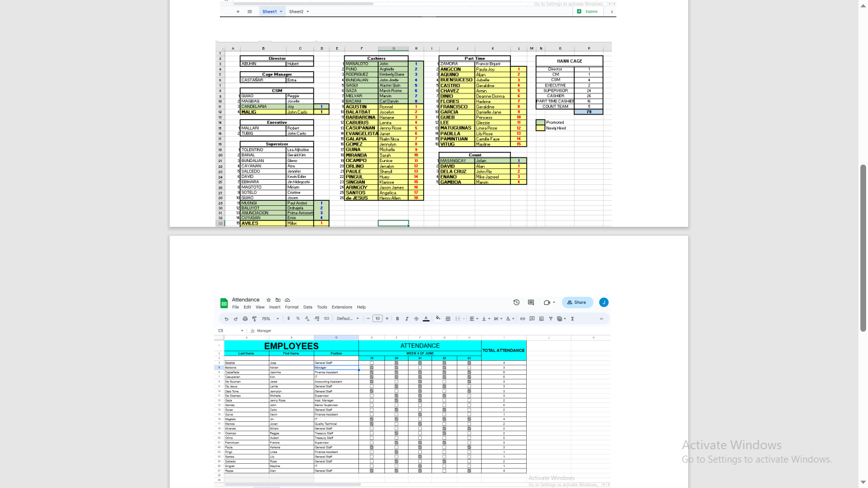The height and width of the screenshot is (488, 868).
Task: Toggle Italic formatting in the toolbar
Action: click(407, 319)
